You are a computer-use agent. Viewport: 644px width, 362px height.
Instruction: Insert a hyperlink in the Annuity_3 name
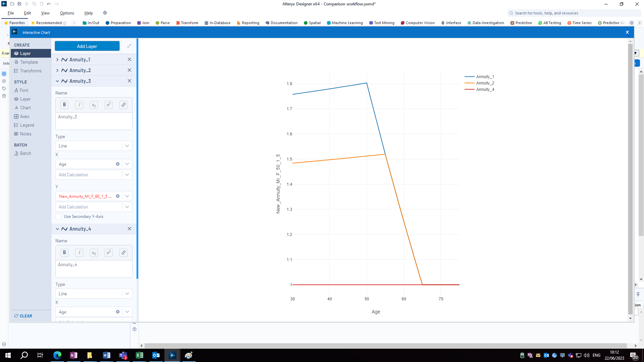coord(123,105)
